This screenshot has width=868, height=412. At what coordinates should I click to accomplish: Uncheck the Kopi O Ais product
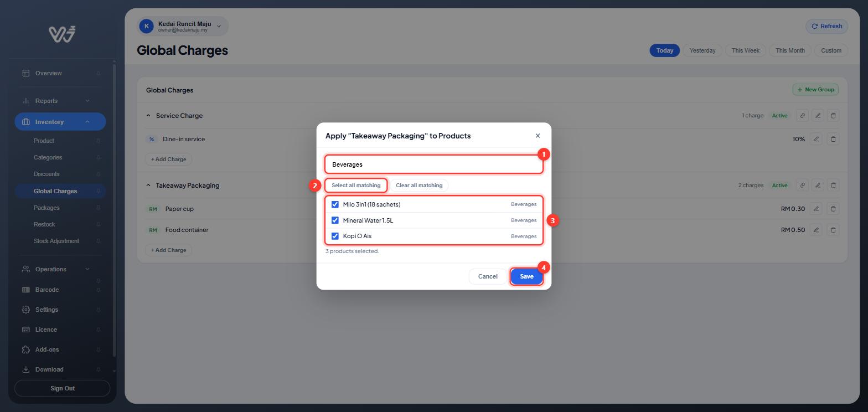click(335, 236)
